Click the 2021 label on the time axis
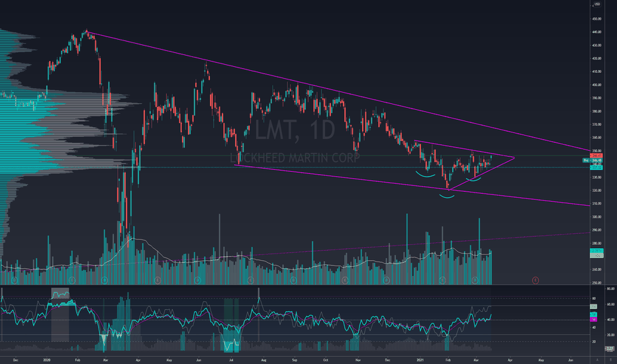Viewport: 617px width, 364px height. click(x=420, y=359)
